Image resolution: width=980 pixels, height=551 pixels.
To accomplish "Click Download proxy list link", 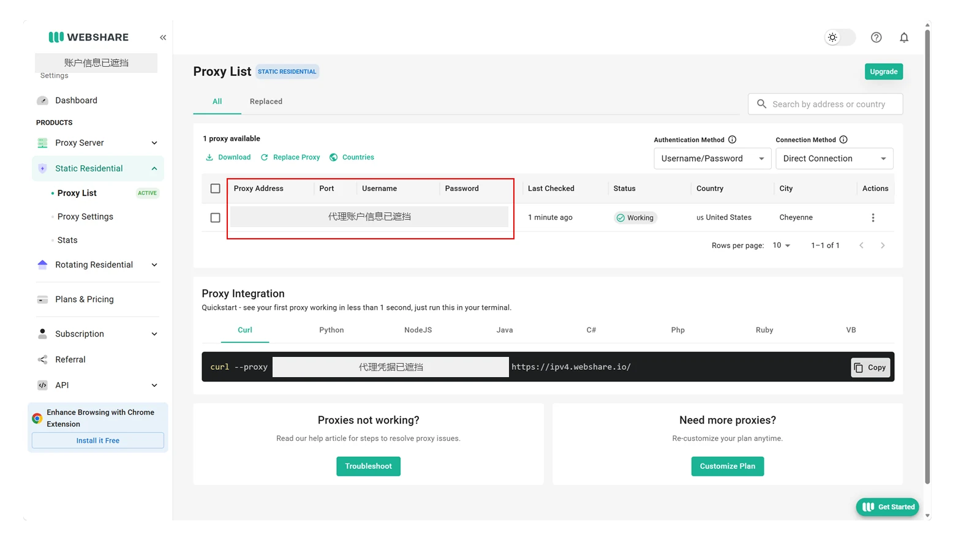I will (x=228, y=157).
